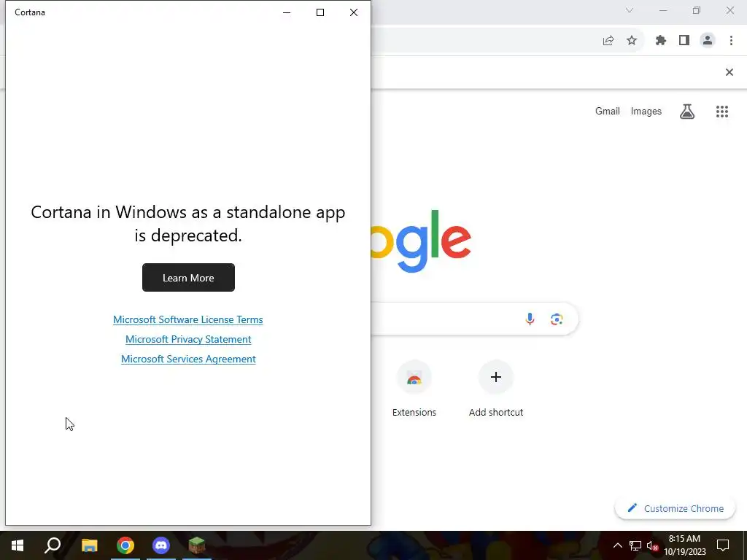Share this page in Chrome toolbar
This screenshot has height=560, width=747.
(x=608, y=41)
